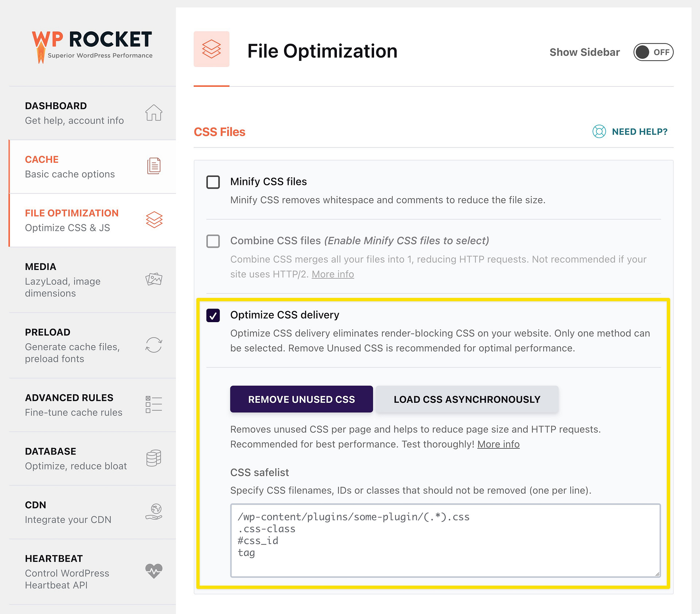Image resolution: width=700 pixels, height=614 pixels.
Task: Check the Combine CSS files checkbox
Action: pos(213,241)
